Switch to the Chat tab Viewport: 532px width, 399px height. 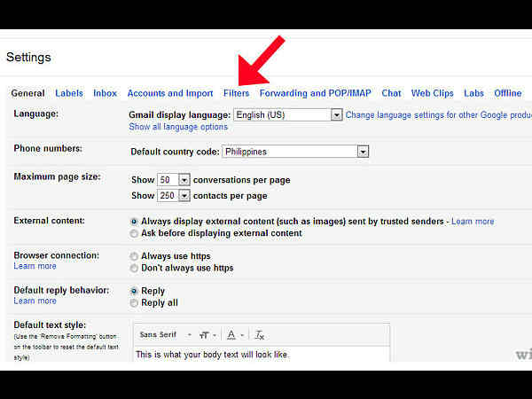pyautogui.click(x=391, y=93)
